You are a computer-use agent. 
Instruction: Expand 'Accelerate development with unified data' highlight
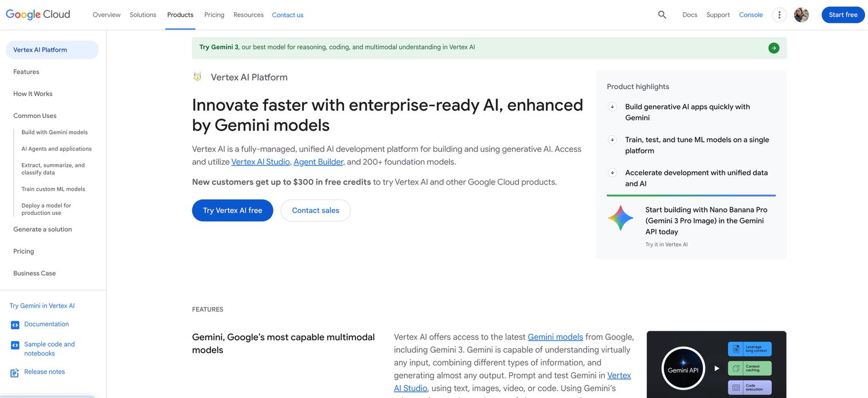[612, 172]
